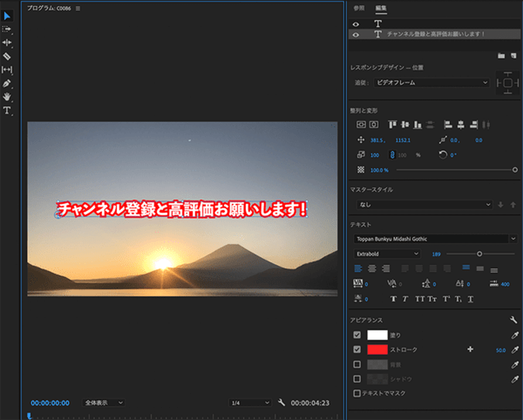Click the 00:00:00:00 current timecode field

click(50, 403)
